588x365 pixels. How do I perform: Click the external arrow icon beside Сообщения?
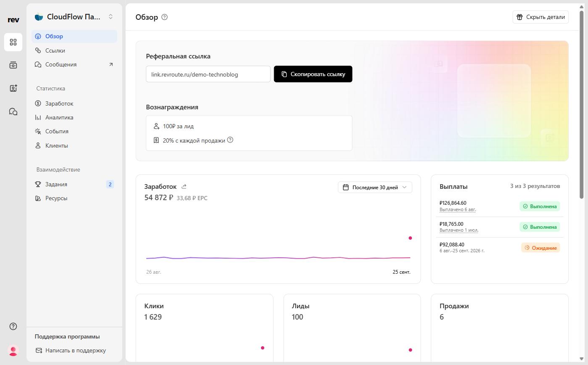pyautogui.click(x=111, y=64)
